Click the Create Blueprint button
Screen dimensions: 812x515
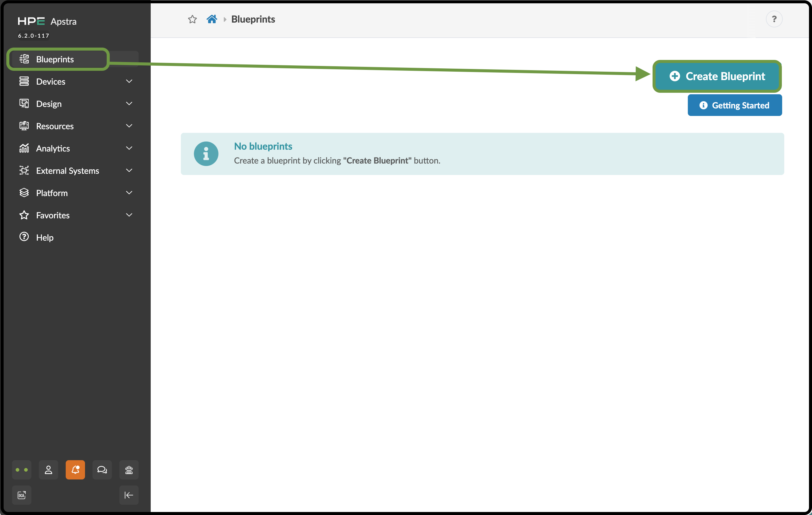point(717,76)
